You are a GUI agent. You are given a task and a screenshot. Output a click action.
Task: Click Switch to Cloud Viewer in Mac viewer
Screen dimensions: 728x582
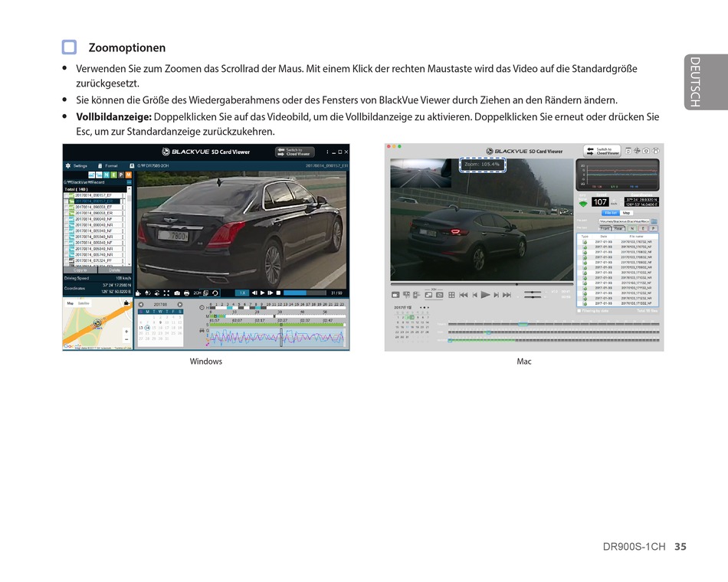coord(602,151)
